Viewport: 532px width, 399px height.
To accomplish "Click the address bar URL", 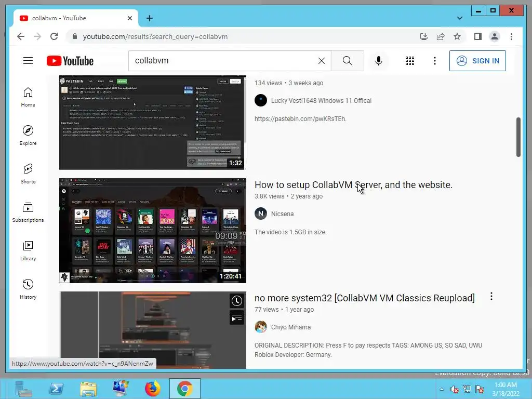I will [x=155, y=37].
